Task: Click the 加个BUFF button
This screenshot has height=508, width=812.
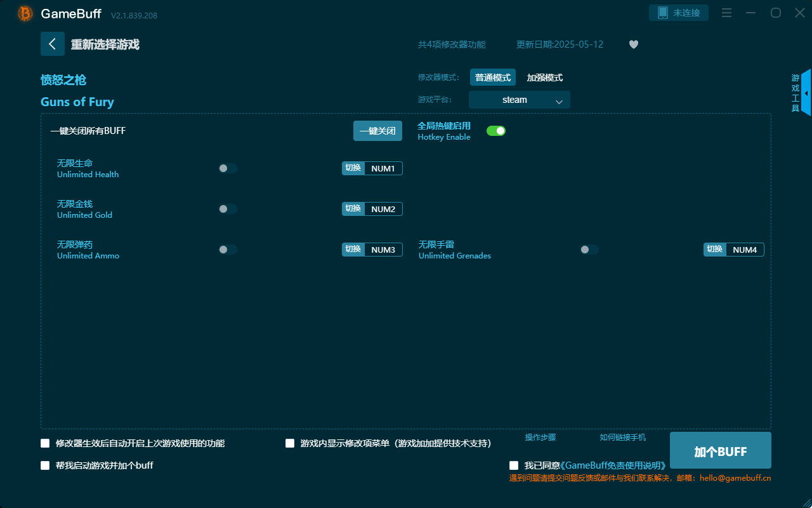Action: (x=720, y=450)
